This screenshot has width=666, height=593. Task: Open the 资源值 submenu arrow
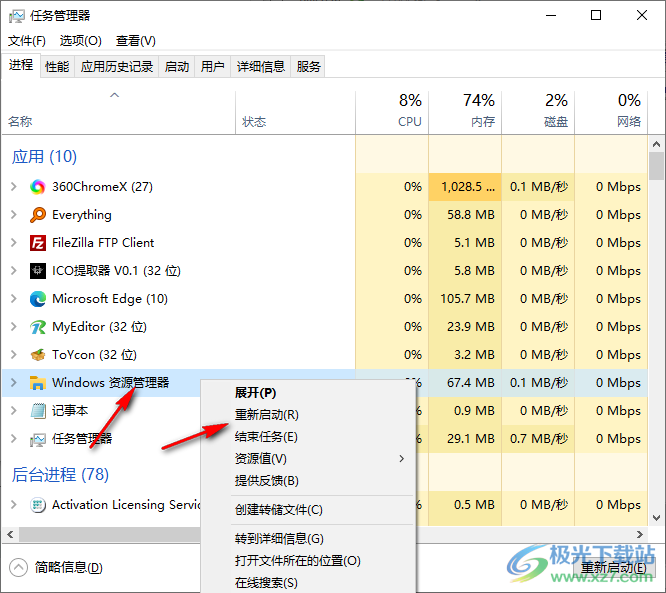401,459
